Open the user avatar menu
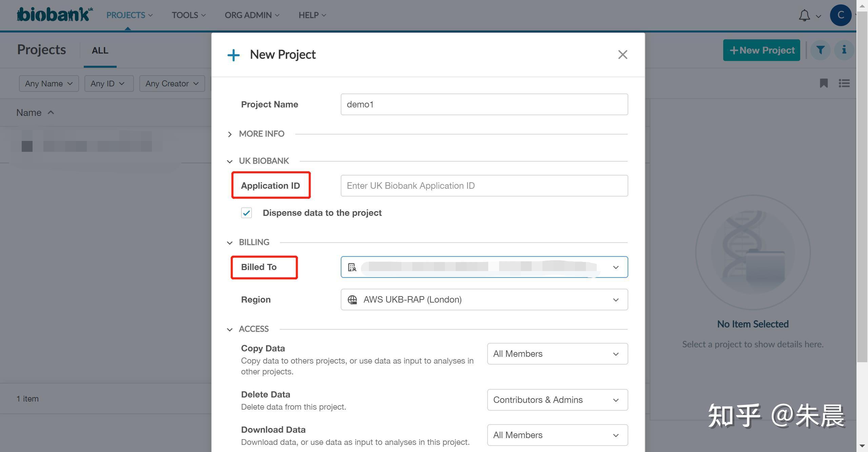The height and width of the screenshot is (452, 868). 840,15
